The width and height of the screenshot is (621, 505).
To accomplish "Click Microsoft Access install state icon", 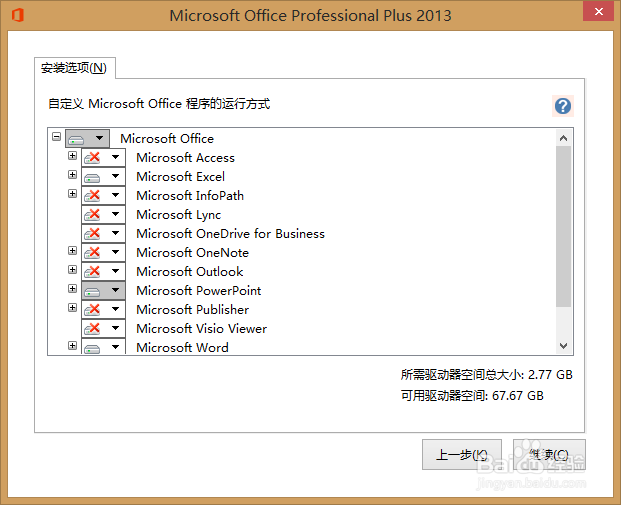I will [x=92, y=158].
